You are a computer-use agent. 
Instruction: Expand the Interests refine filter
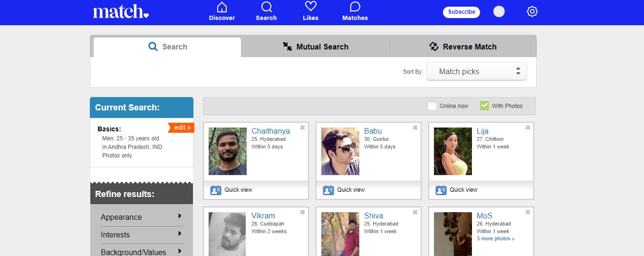(x=141, y=235)
